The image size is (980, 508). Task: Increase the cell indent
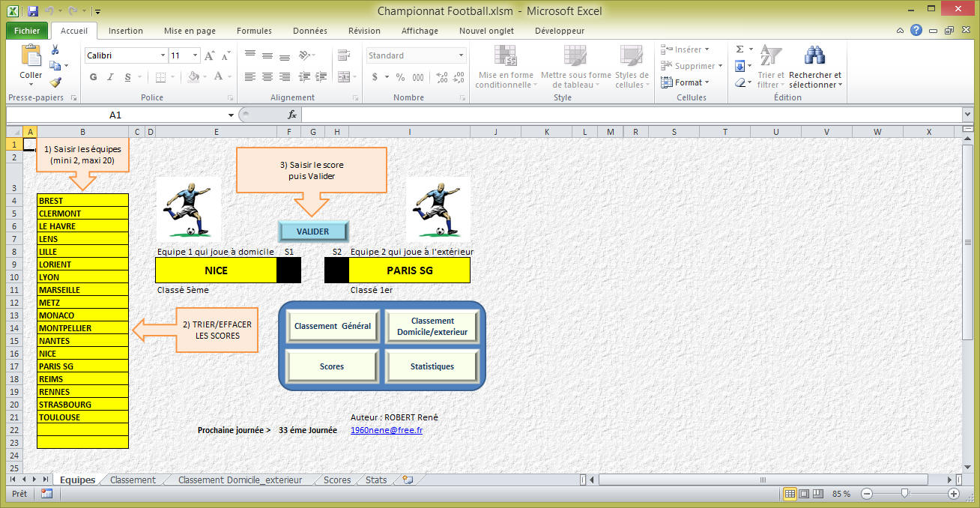coord(321,76)
